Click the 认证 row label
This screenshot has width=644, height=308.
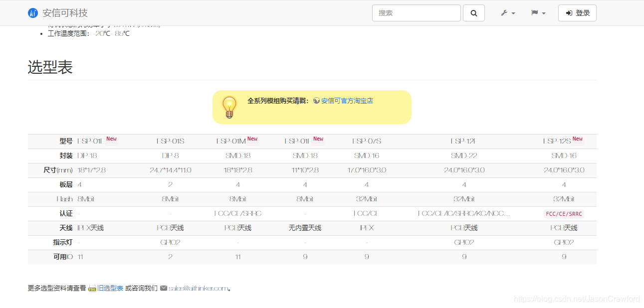coord(66,214)
